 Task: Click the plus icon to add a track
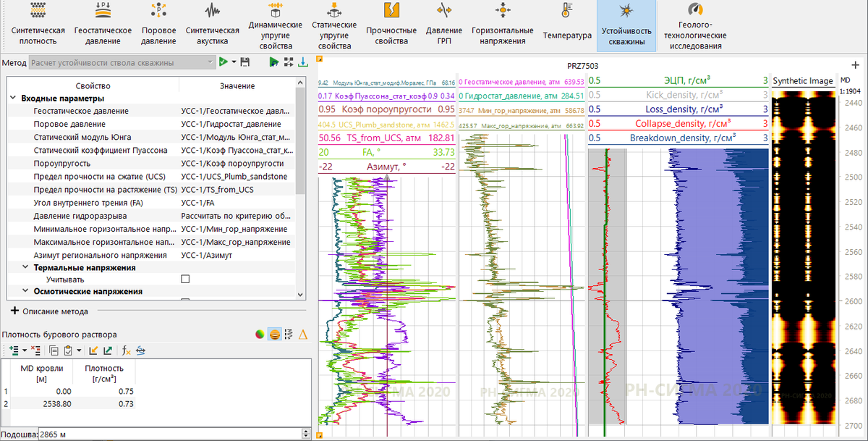point(856,65)
